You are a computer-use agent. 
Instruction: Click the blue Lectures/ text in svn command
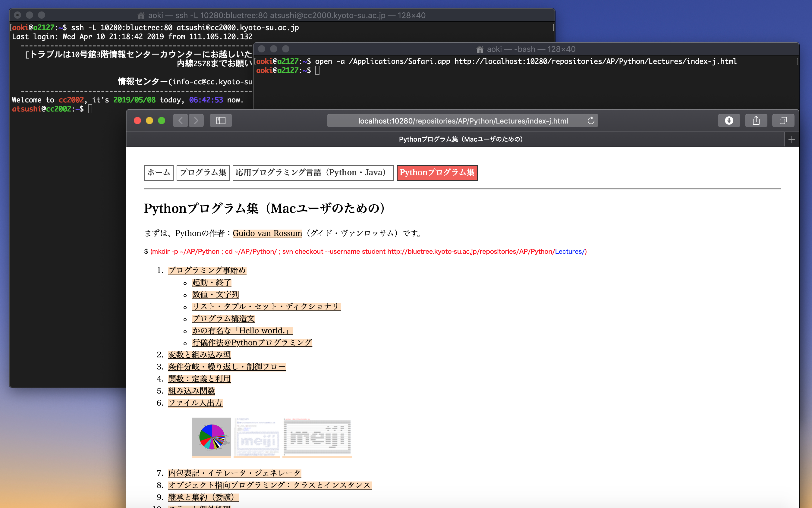tap(570, 252)
